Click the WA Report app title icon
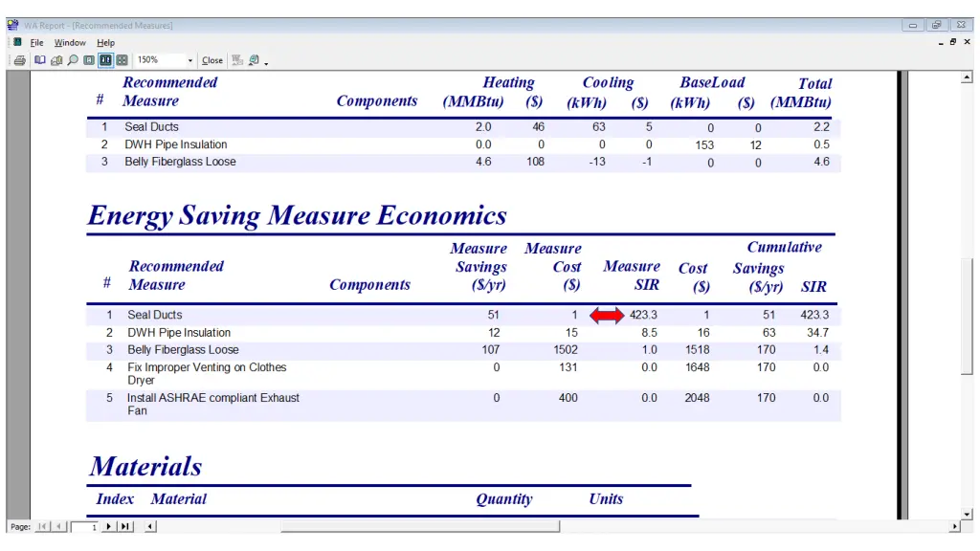Image resolution: width=980 pixels, height=551 pixels. tap(12, 25)
